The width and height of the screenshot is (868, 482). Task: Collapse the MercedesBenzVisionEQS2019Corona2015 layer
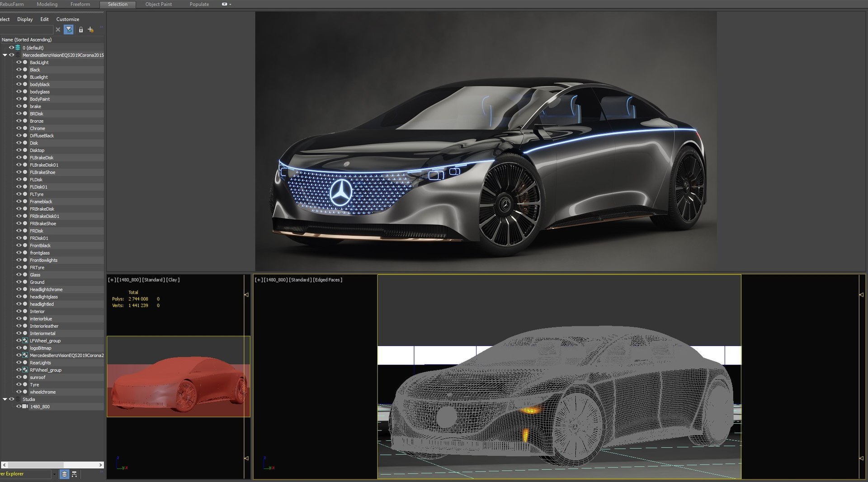[5, 55]
